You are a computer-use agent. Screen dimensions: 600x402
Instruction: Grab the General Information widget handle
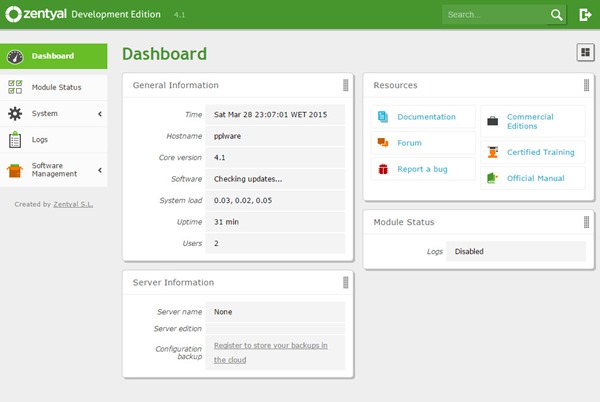point(346,85)
